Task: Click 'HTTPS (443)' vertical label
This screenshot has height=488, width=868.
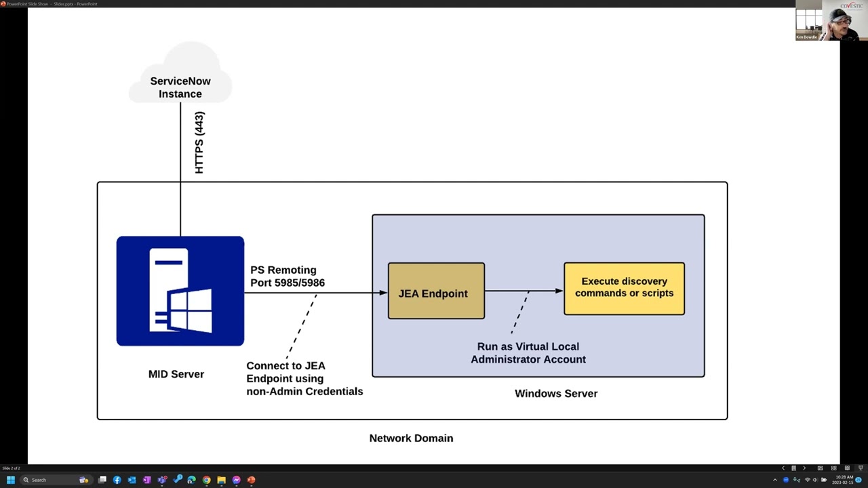Action: click(199, 142)
